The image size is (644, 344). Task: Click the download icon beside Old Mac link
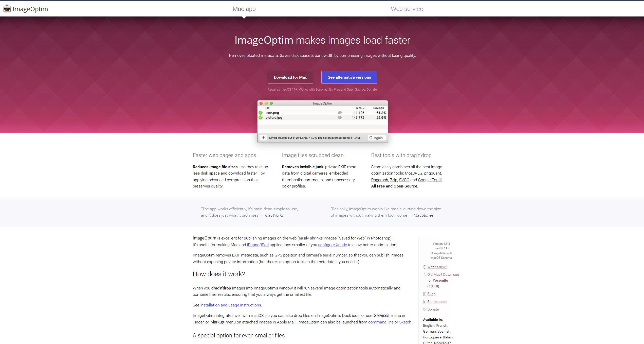pyautogui.click(x=425, y=275)
